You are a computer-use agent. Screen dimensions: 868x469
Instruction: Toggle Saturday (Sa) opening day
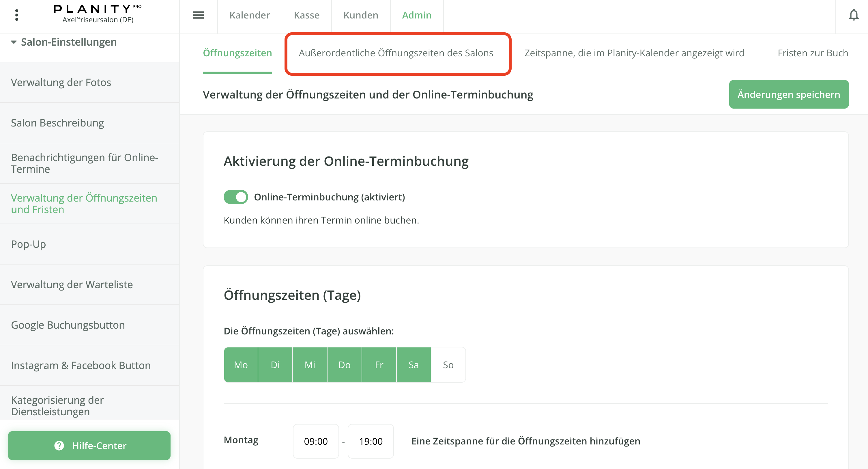[413, 365]
